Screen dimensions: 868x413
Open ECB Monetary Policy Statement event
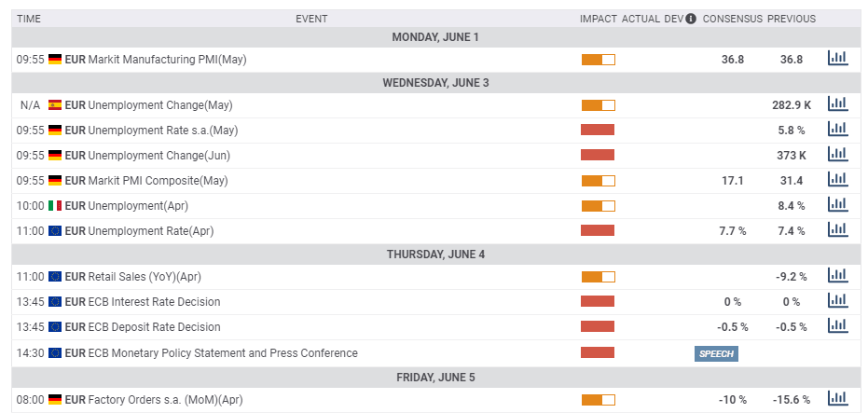(x=222, y=353)
